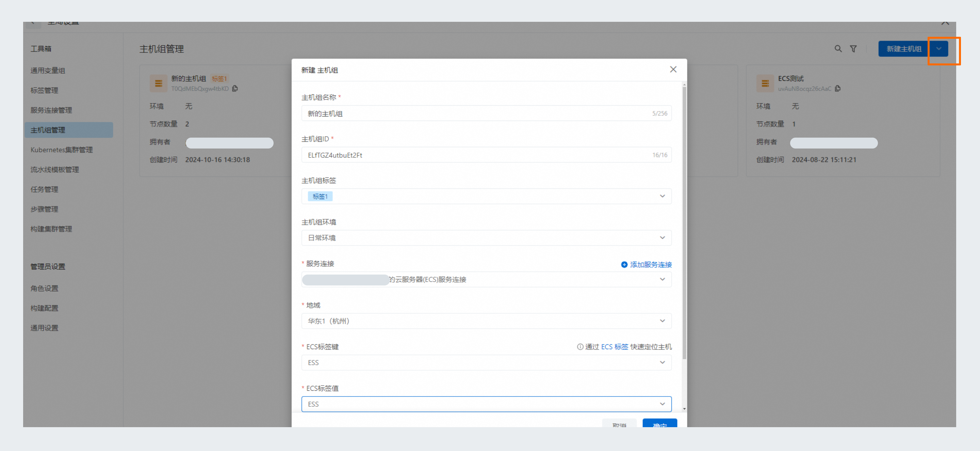Copy ECS测试 host group ID icon
This screenshot has height=451, width=980.
(838, 88)
